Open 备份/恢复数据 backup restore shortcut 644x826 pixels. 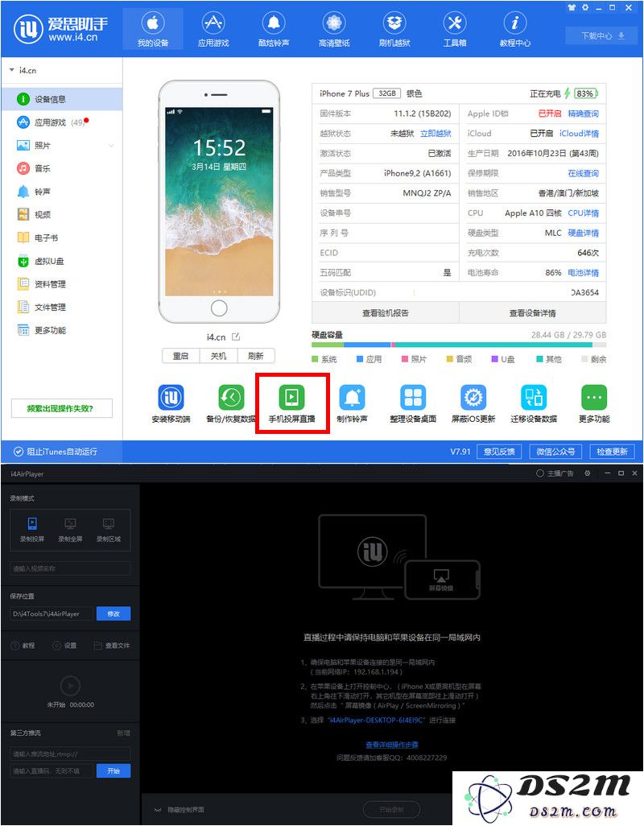tap(231, 404)
